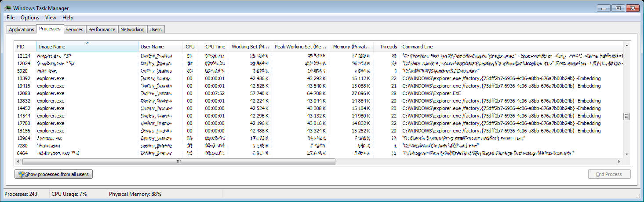Viewport: 644px width, 202px height.
Task: Select explorer.exe process with PID 12088
Action: coord(51,93)
